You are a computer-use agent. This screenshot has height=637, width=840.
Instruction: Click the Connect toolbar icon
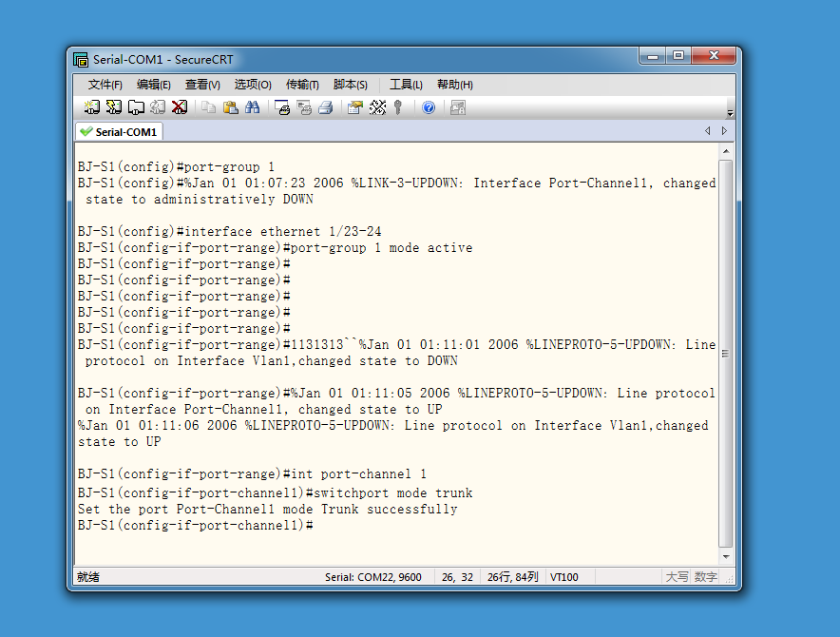coord(91,107)
